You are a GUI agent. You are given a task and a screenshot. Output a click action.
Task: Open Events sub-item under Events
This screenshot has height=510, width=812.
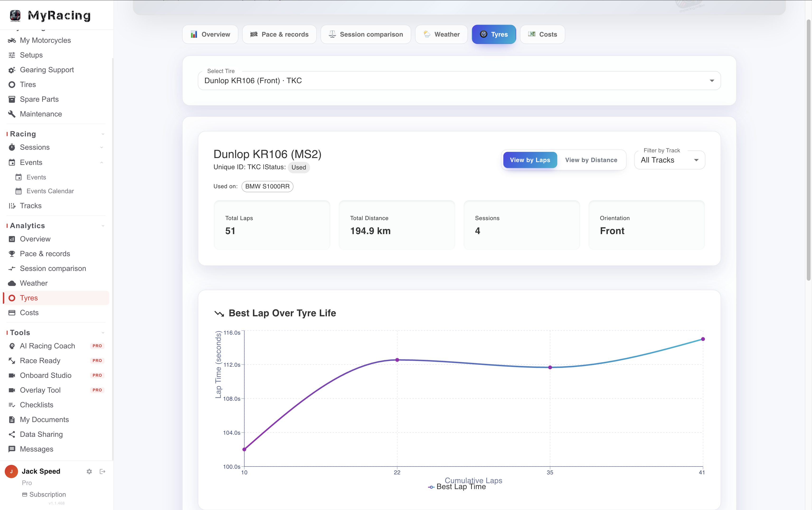click(36, 178)
